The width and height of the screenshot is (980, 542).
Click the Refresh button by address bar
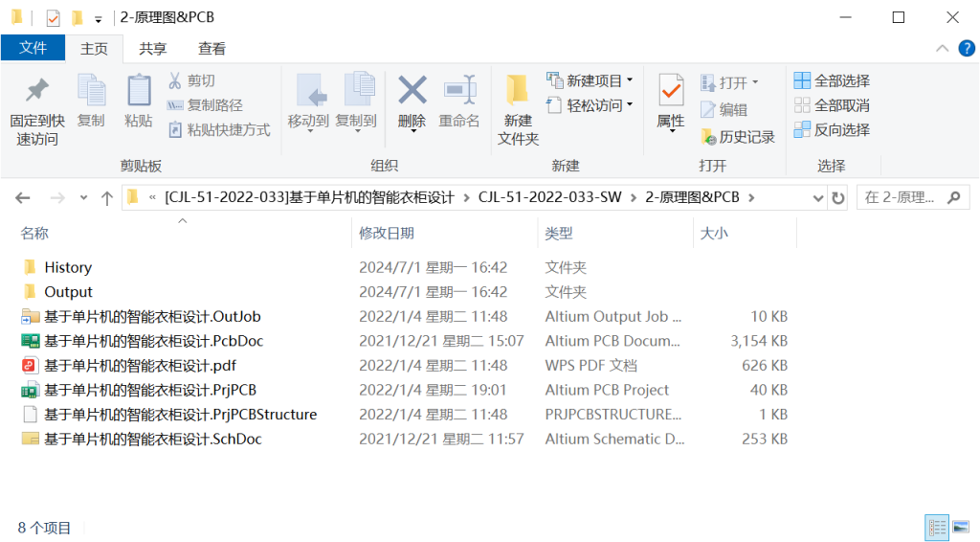838,198
